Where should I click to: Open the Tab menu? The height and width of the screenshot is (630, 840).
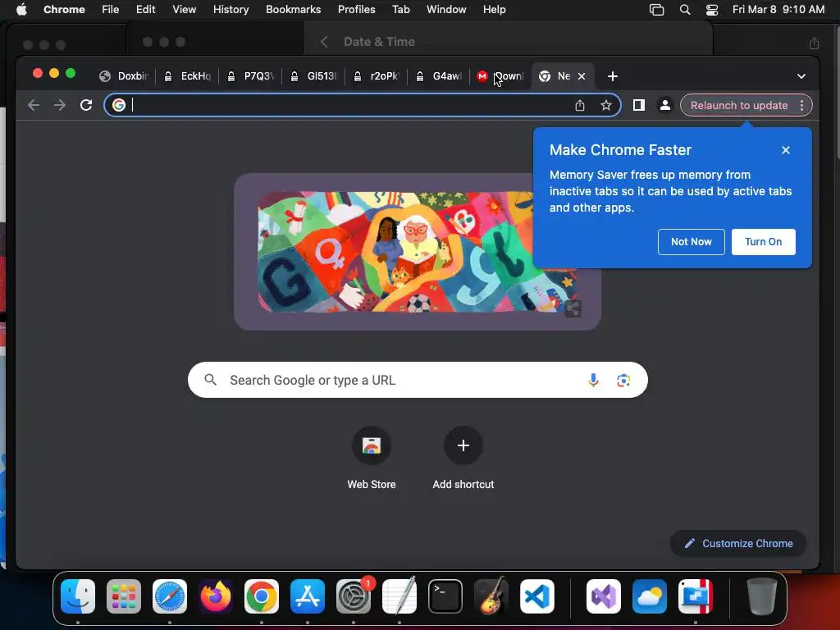tap(400, 9)
